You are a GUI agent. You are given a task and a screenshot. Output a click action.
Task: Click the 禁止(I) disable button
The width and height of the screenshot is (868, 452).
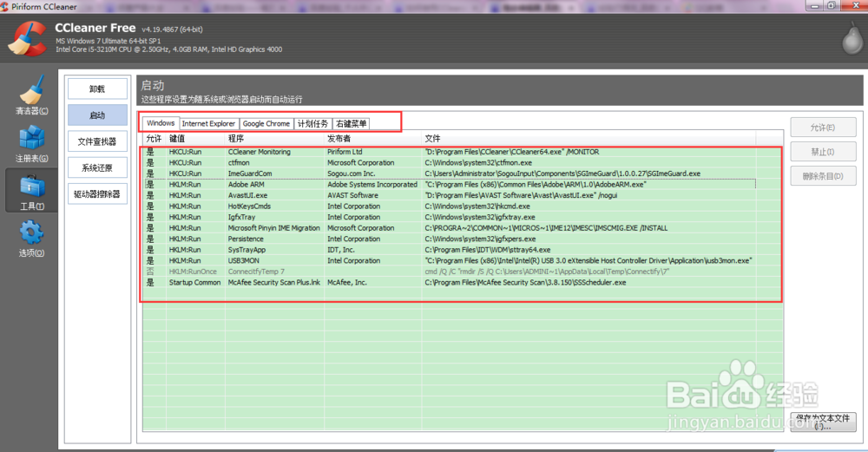click(x=823, y=152)
